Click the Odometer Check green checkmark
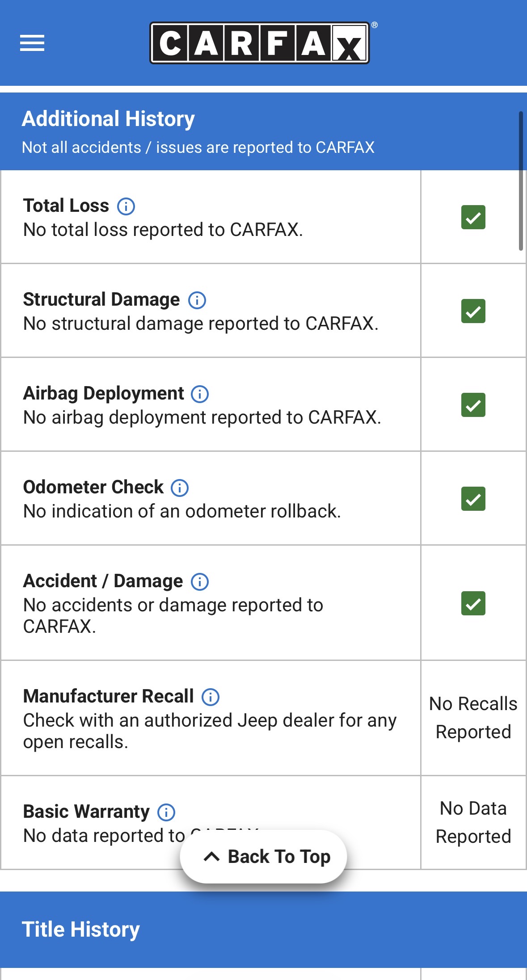 [473, 499]
